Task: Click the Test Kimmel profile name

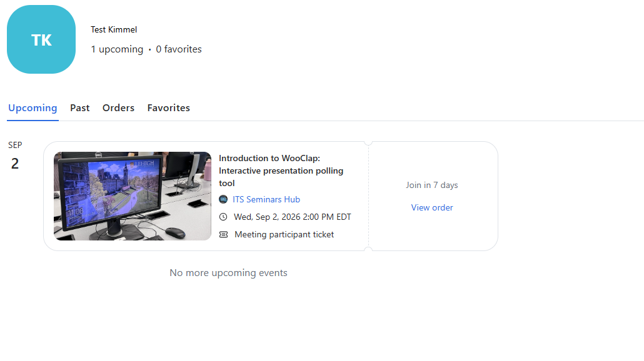Action: (114, 29)
